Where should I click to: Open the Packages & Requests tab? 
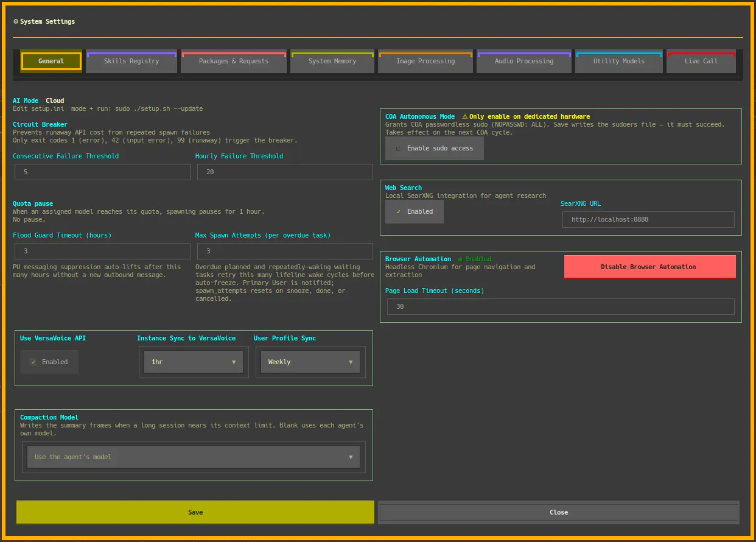(x=234, y=62)
